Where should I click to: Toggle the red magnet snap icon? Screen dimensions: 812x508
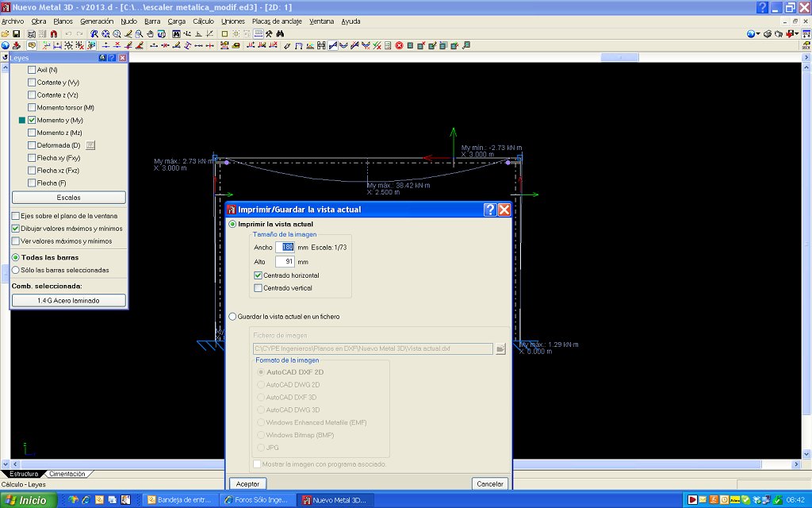(54, 33)
